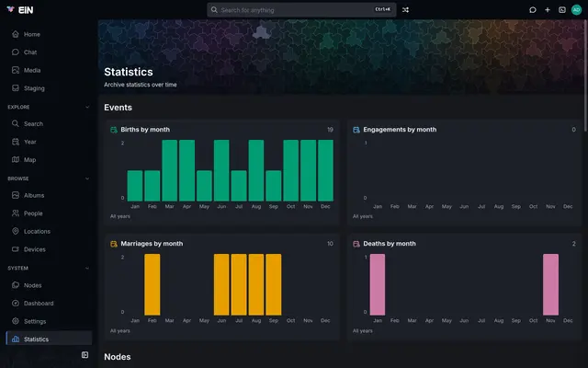Open Search under Explore

(49, 123)
